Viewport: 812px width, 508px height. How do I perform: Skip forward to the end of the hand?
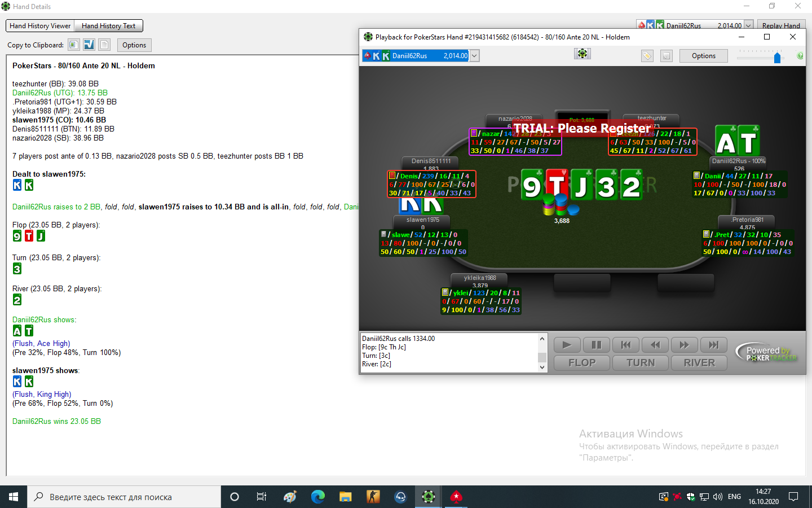[x=714, y=345]
